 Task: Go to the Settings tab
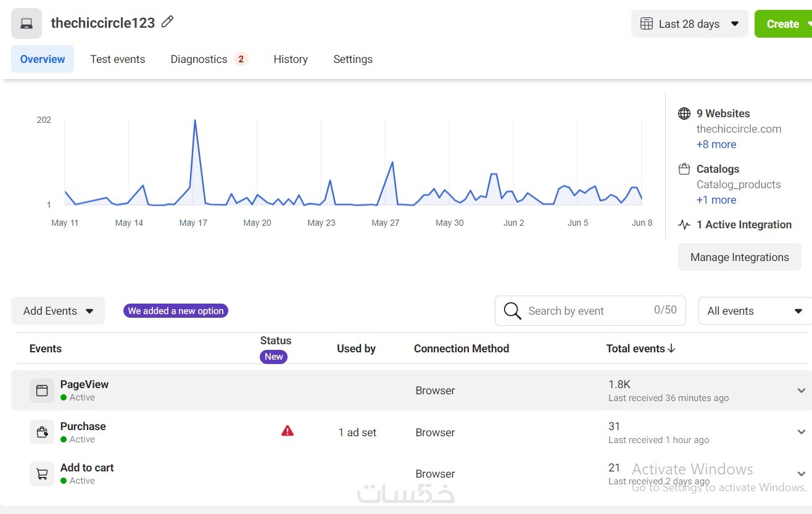(353, 59)
